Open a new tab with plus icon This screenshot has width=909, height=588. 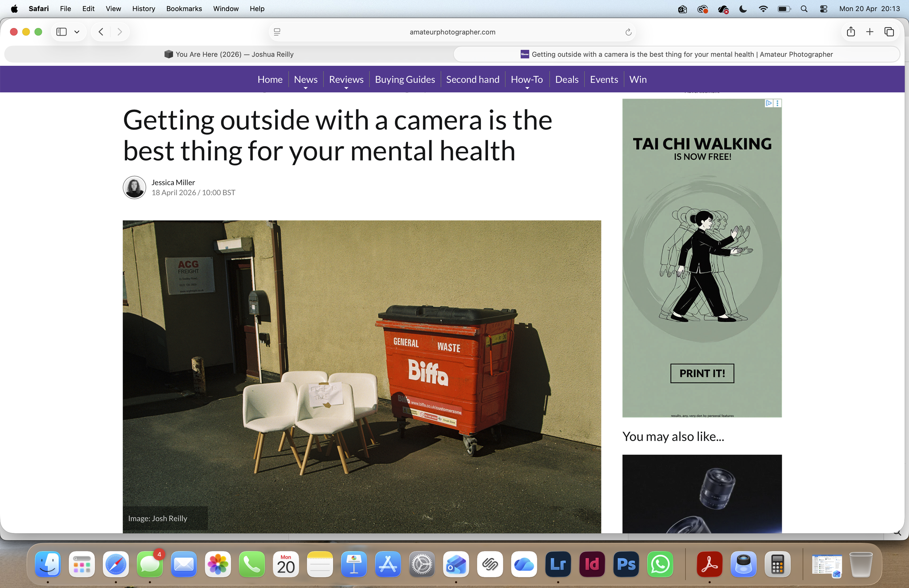tap(870, 32)
